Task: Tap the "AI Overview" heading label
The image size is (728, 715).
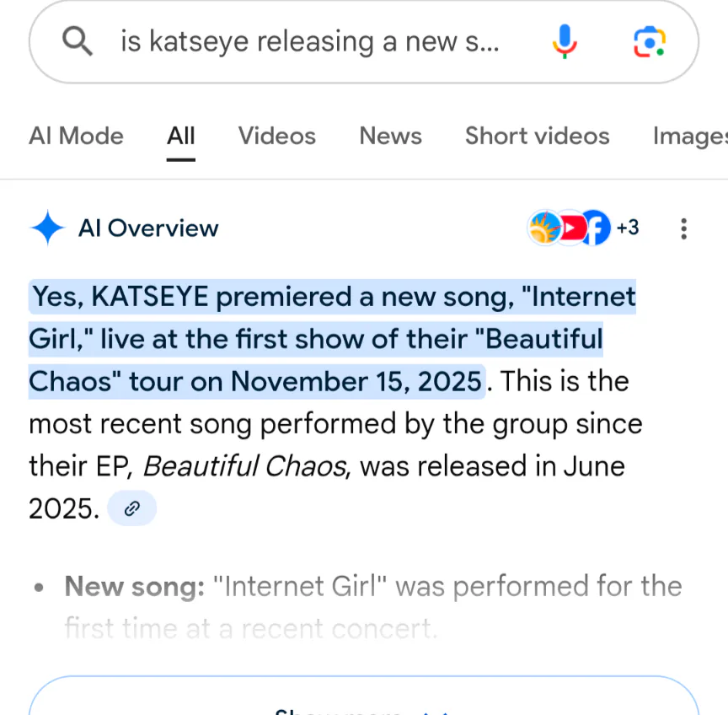Action: point(148,228)
